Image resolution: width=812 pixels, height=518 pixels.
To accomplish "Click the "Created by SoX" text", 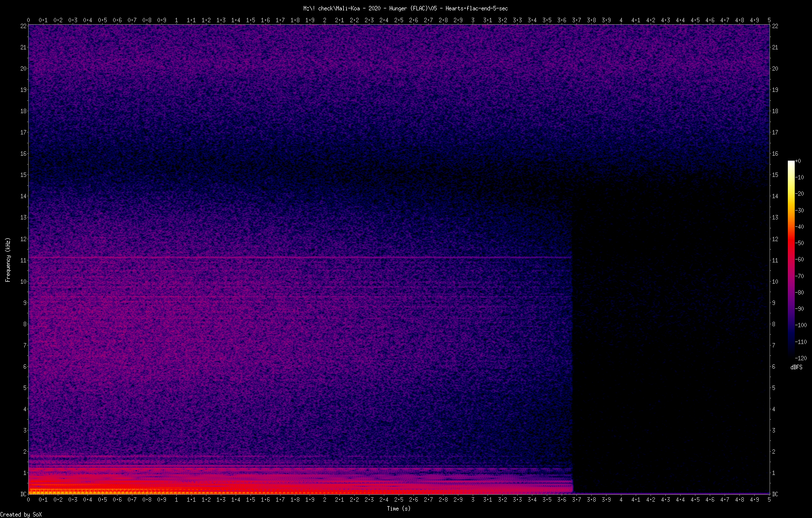I will click(x=21, y=515).
